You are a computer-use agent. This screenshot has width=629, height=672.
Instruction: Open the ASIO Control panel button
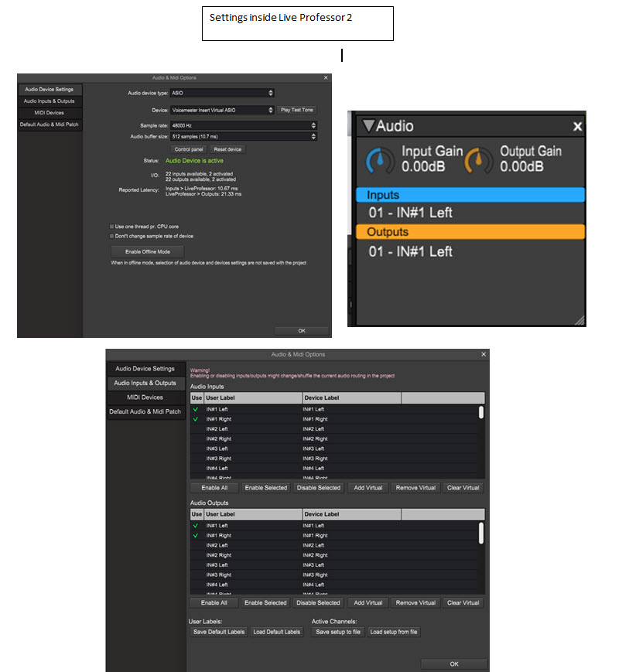(x=189, y=149)
